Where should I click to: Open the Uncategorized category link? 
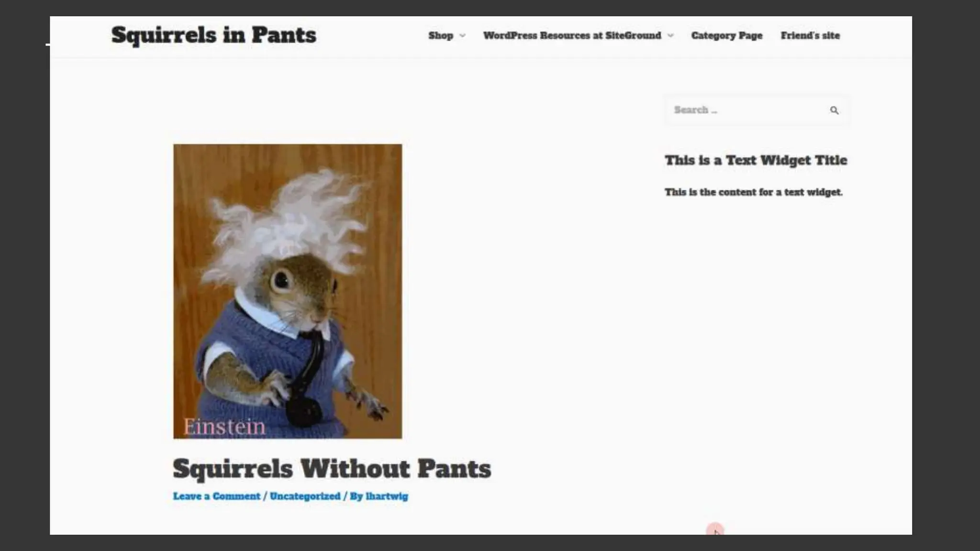(x=305, y=496)
